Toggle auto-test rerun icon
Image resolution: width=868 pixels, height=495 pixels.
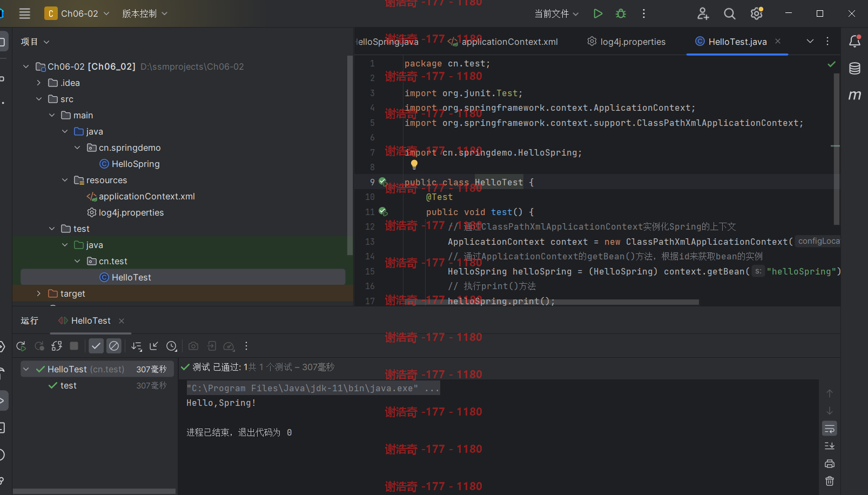[x=57, y=346]
